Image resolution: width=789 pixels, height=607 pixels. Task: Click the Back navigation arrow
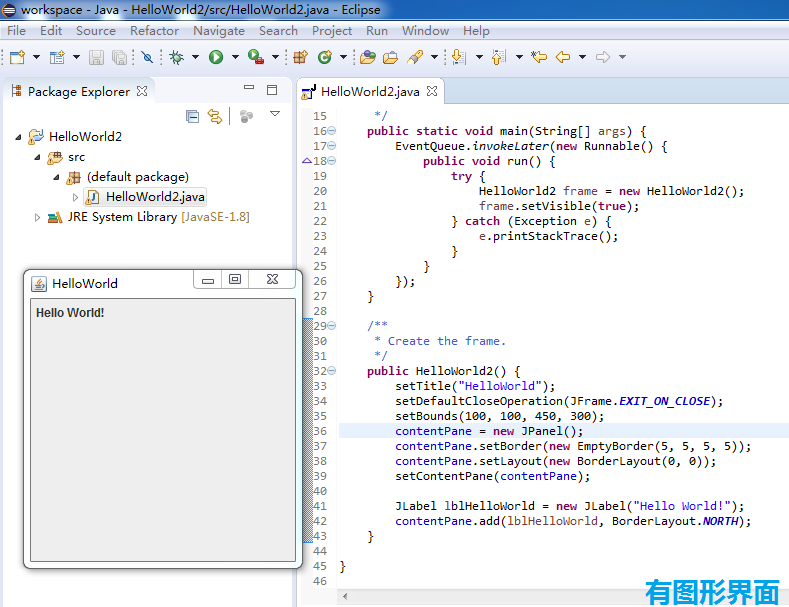click(x=563, y=57)
